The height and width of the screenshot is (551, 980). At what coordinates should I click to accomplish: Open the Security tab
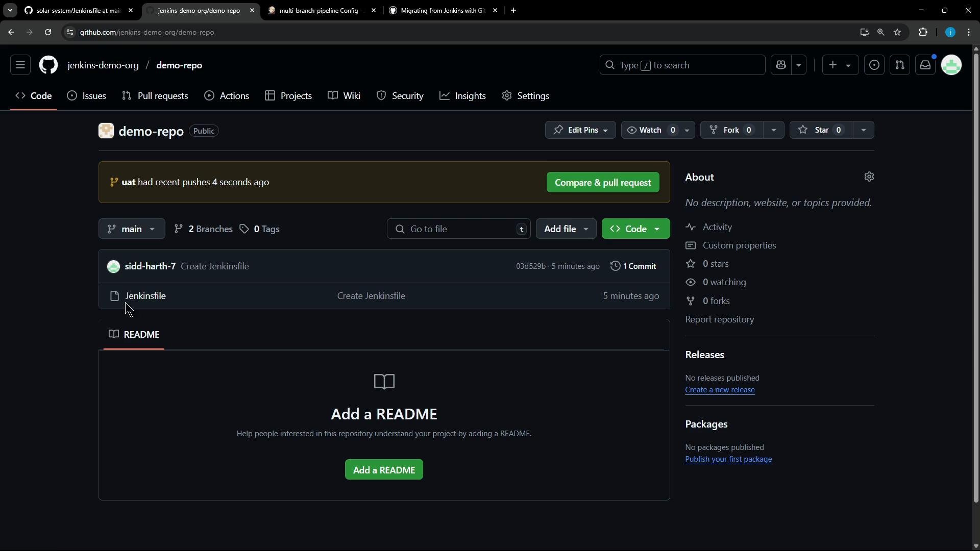point(400,96)
